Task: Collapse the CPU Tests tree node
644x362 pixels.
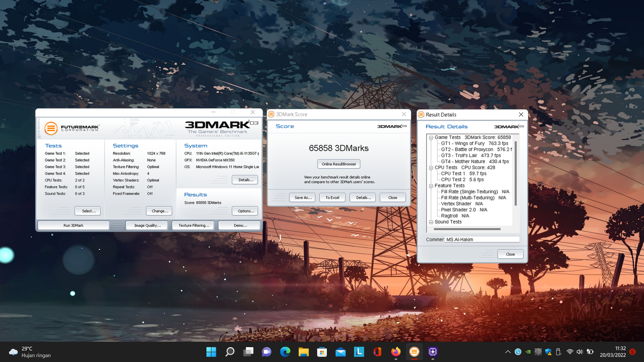Action: (x=431, y=168)
